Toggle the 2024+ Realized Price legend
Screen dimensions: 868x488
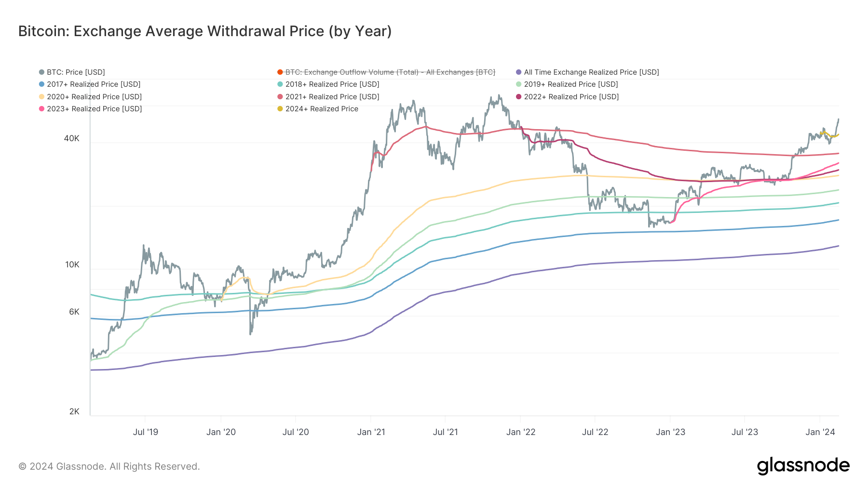322,109
